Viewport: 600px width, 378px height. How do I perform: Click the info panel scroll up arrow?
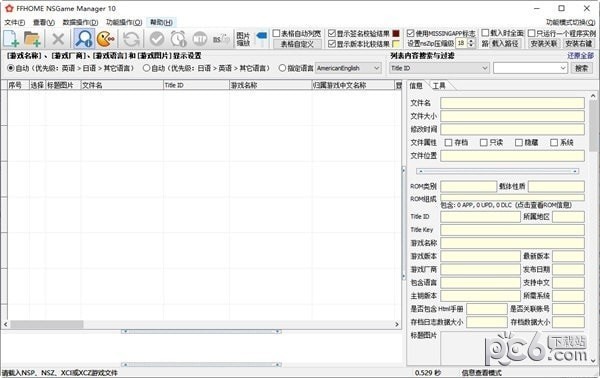pyautogui.click(x=593, y=96)
